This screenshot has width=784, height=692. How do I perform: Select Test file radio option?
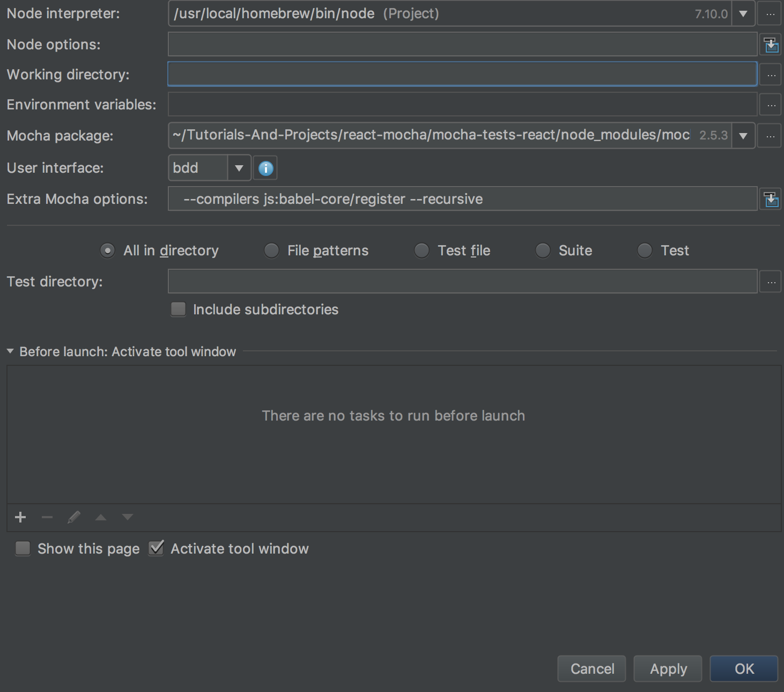click(421, 251)
